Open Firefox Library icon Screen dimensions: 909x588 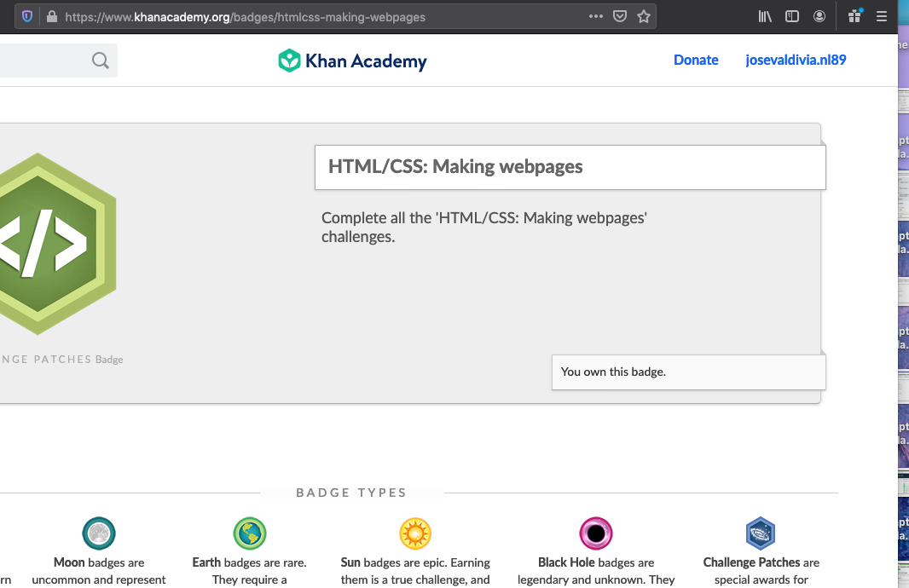765,16
